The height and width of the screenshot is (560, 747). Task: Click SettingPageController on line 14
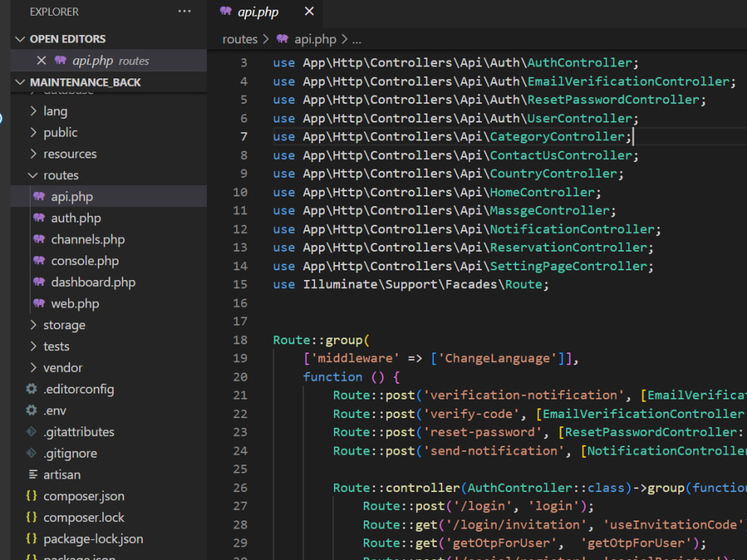568,267
